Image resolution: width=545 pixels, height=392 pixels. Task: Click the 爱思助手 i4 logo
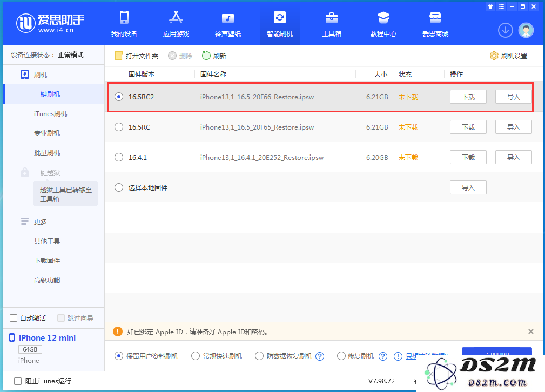pyautogui.click(x=50, y=24)
